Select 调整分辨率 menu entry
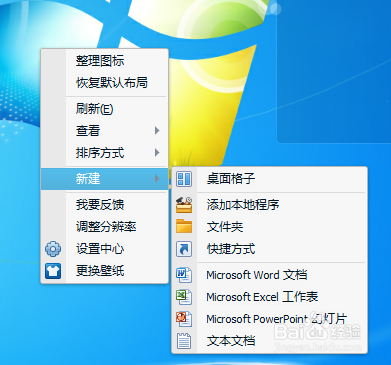This screenshot has width=391, height=365. (x=104, y=227)
